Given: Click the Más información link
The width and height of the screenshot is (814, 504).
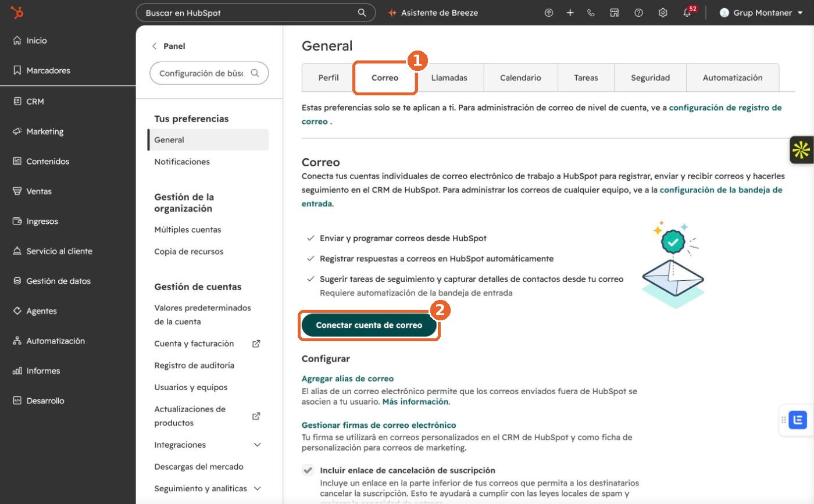Looking at the screenshot, I should [x=415, y=402].
